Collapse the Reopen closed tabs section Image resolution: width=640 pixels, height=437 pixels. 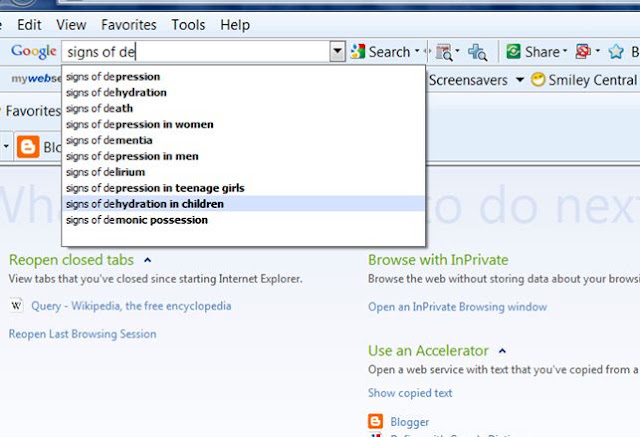148,260
